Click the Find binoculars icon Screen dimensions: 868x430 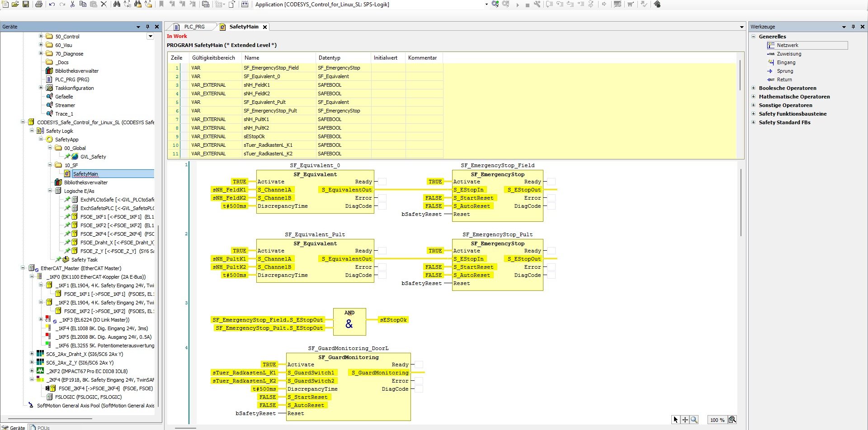(x=117, y=4)
